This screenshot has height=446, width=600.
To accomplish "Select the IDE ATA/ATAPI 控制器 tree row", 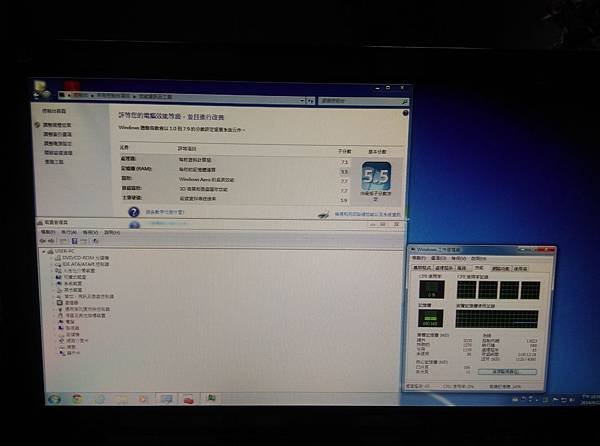I will click(82, 264).
